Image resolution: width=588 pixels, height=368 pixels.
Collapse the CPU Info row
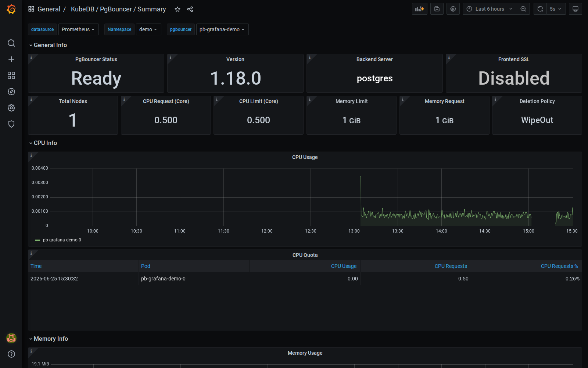pos(43,143)
